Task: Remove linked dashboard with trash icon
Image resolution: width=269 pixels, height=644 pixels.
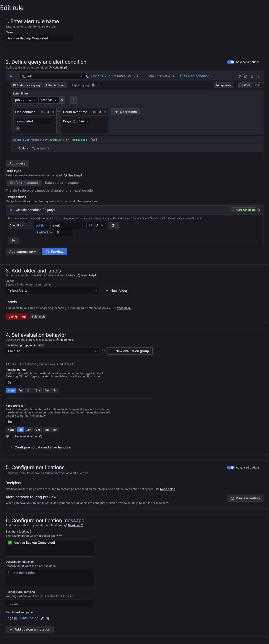Action: pos(48,618)
